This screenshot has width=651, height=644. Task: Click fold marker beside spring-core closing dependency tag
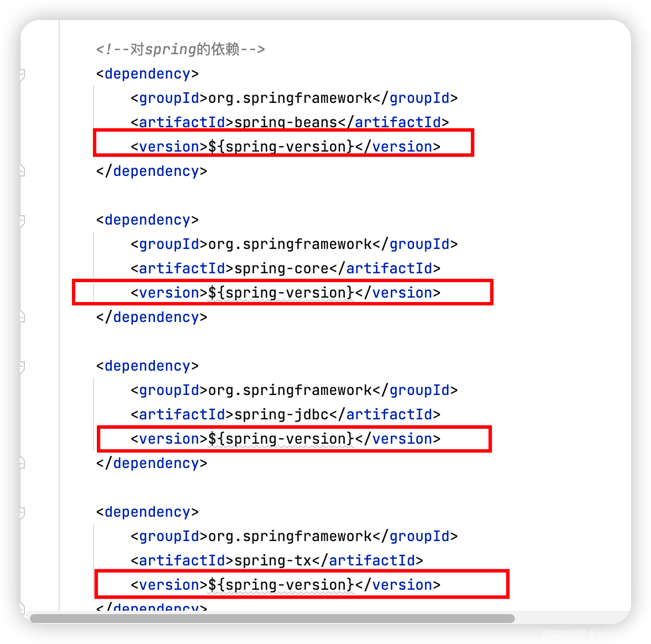(x=22, y=316)
